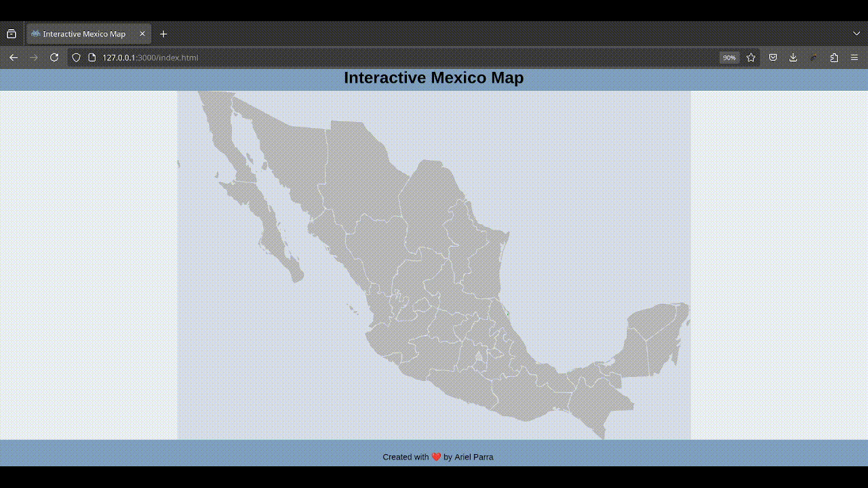The height and width of the screenshot is (488, 868).
Task: Go back one page with the back arrow
Action: pyautogui.click(x=14, y=58)
